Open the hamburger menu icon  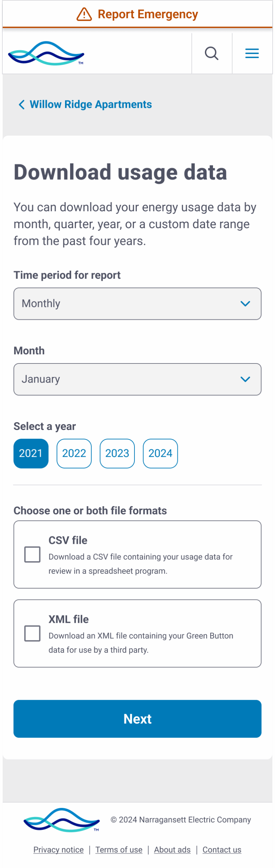pyautogui.click(x=252, y=54)
